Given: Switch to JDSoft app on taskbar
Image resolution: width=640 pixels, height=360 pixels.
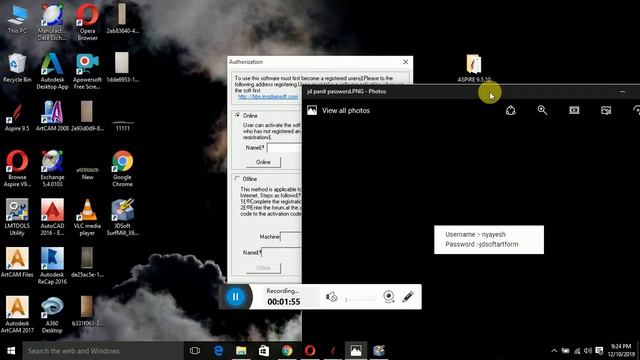Looking at the screenshot, I should [379, 351].
